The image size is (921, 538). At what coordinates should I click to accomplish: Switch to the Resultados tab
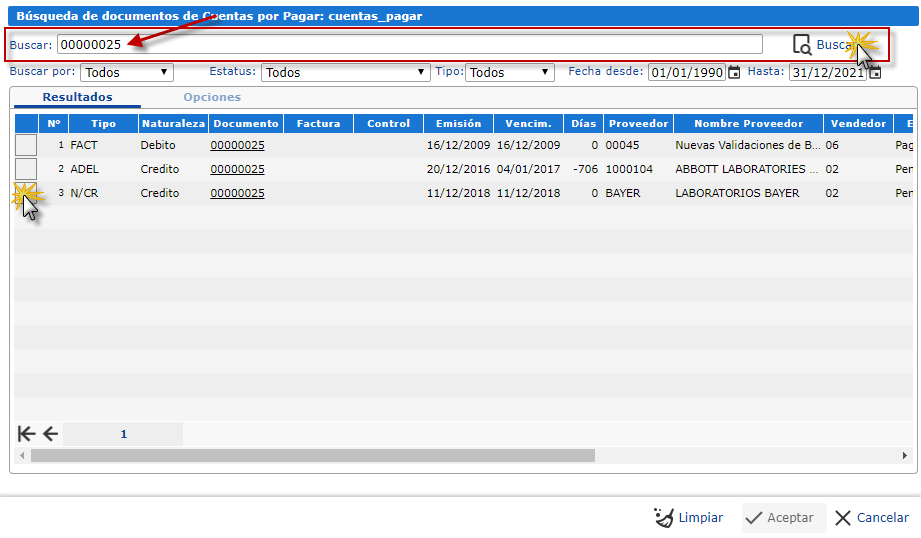(x=78, y=97)
